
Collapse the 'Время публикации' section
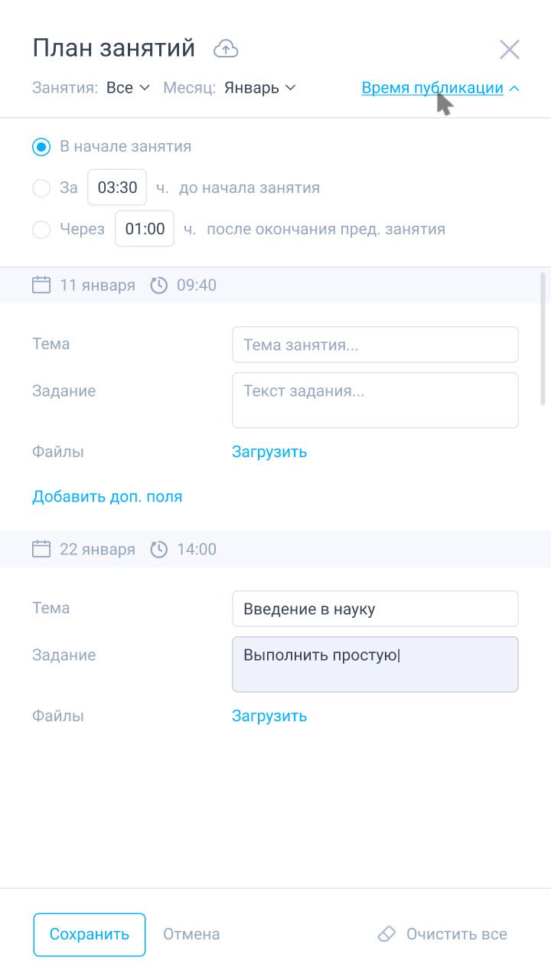(x=440, y=88)
